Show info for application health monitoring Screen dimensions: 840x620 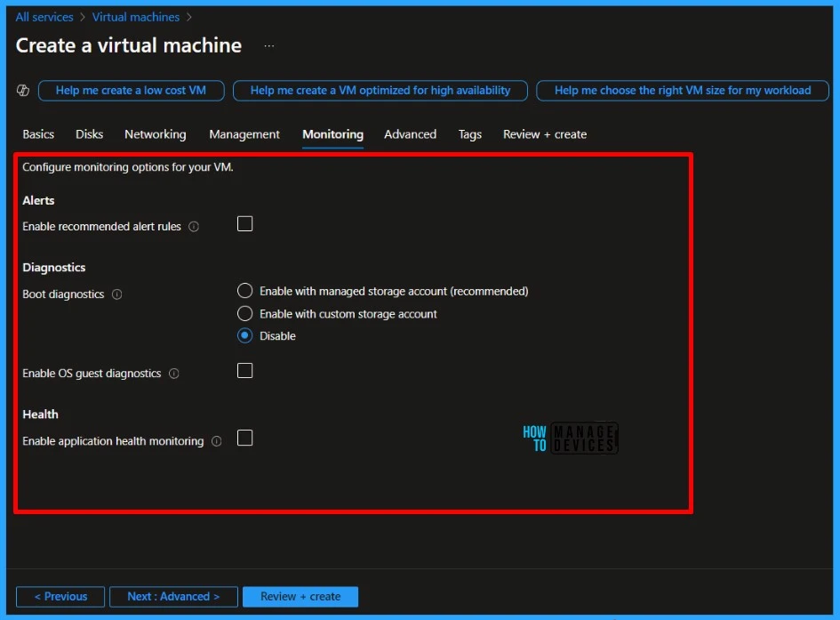click(x=216, y=441)
